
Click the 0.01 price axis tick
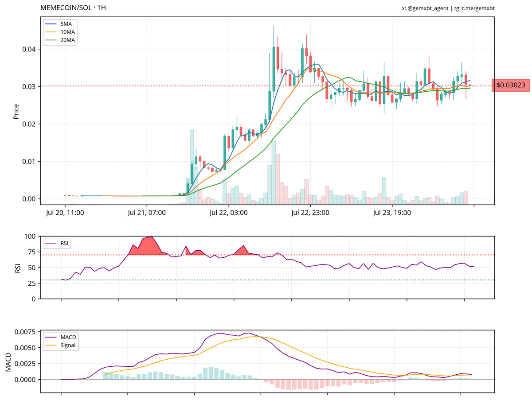coord(29,161)
